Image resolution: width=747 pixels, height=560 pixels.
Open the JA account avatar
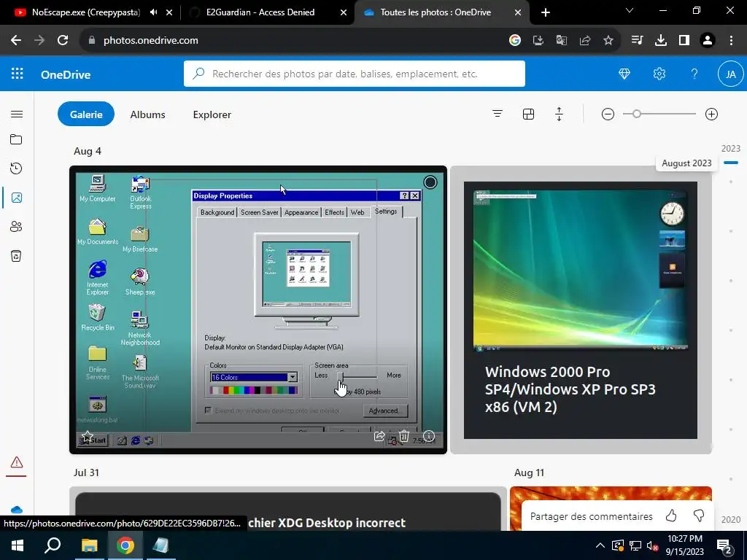[730, 74]
